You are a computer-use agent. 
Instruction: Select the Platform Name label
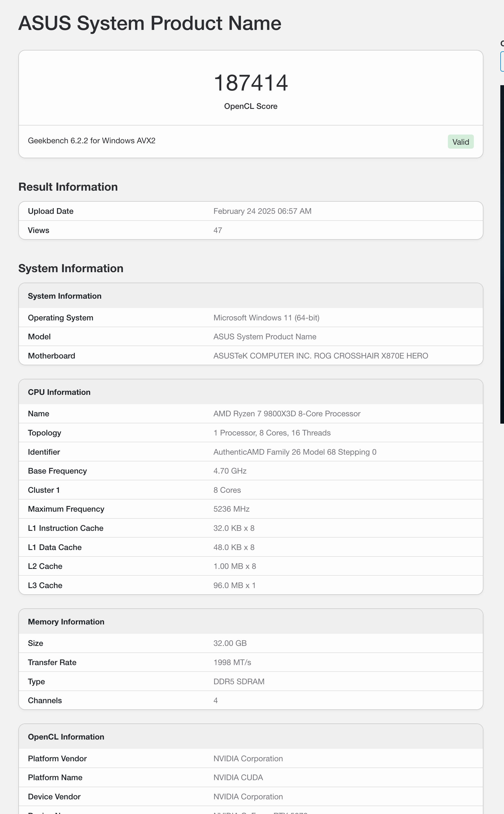point(55,778)
